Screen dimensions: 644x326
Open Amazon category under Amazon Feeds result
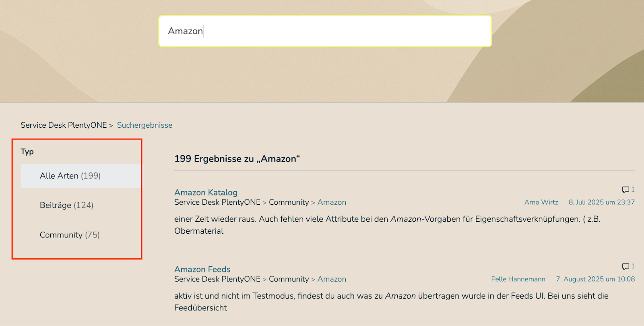tap(332, 279)
